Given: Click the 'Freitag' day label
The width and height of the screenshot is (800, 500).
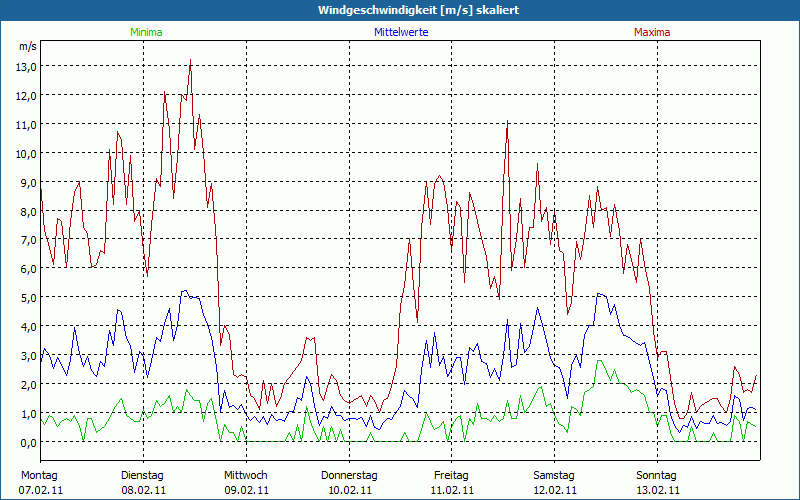Looking at the screenshot, I should (x=451, y=475).
